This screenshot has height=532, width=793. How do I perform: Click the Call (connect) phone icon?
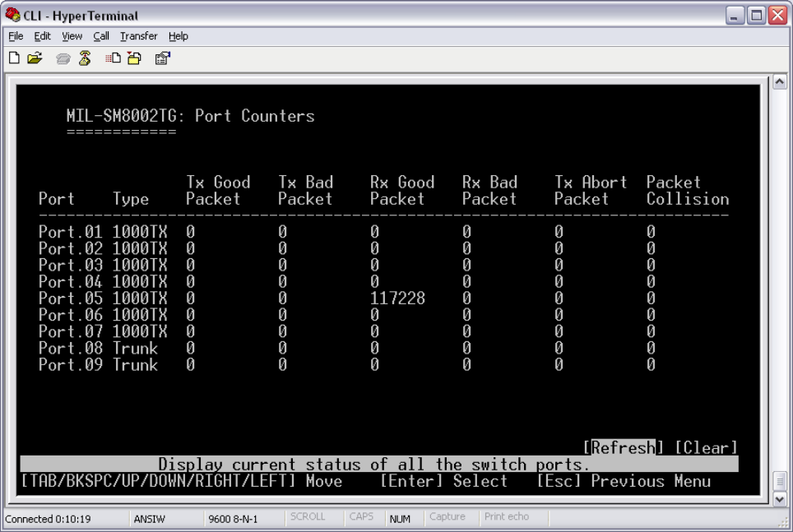tap(63, 58)
